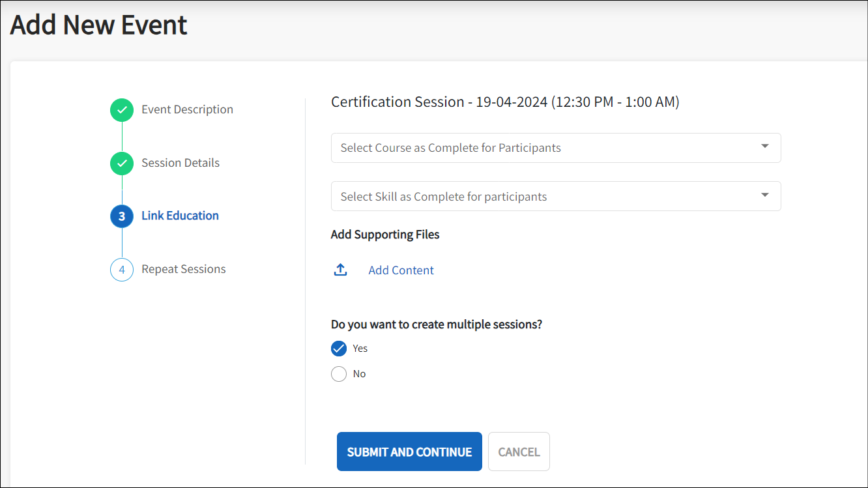Expand the Select Skill dropdown arrow

tap(765, 195)
